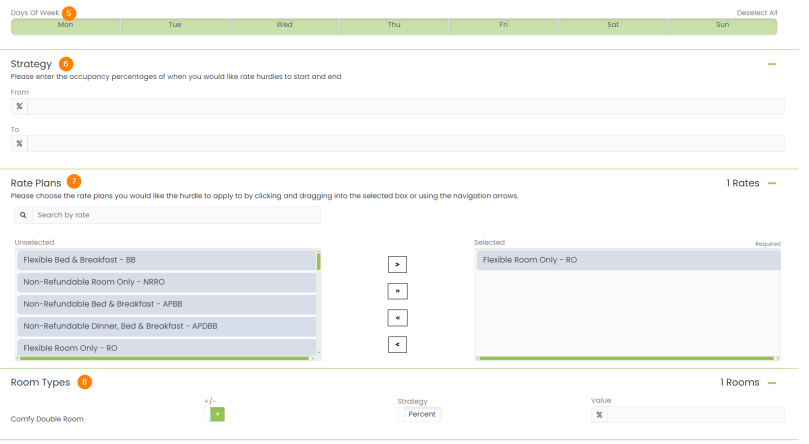The image size is (809, 444).
Task: Click the move-all-right double arrow button
Action: tap(397, 291)
